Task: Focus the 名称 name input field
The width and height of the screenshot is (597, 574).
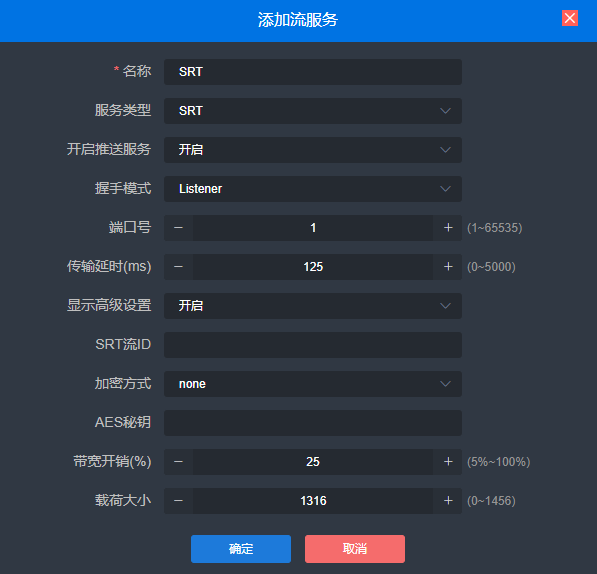Action: (x=313, y=72)
